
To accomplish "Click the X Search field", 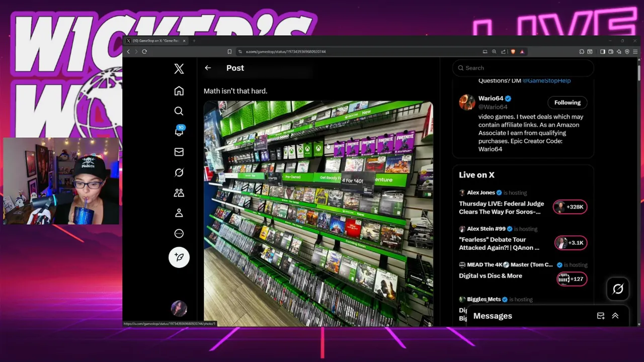I will coord(523,68).
